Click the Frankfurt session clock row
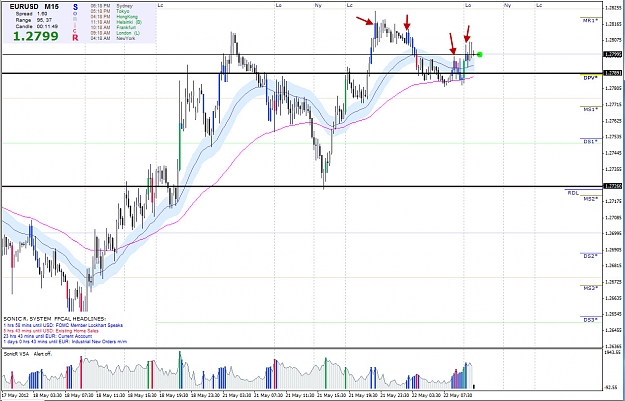The width and height of the screenshot is (625, 401). click(x=113, y=28)
